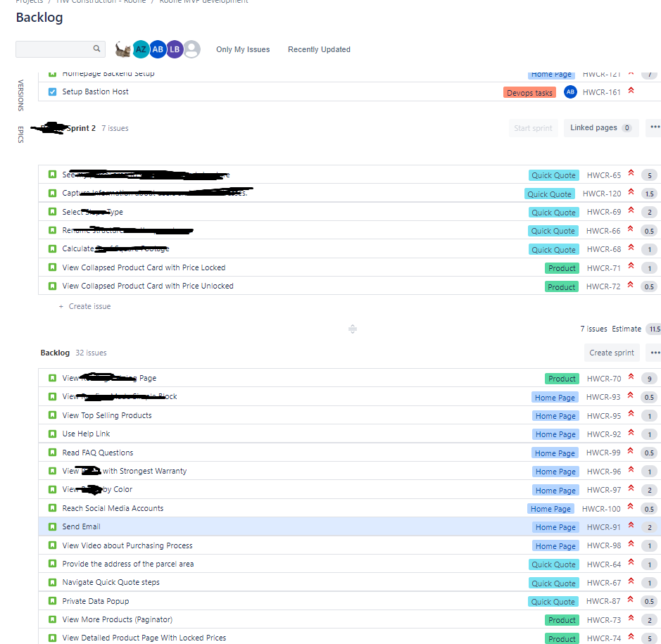The width and height of the screenshot is (661, 644).
Task: Click story icon of Provide the address of the parcel area
Action: click(52, 564)
